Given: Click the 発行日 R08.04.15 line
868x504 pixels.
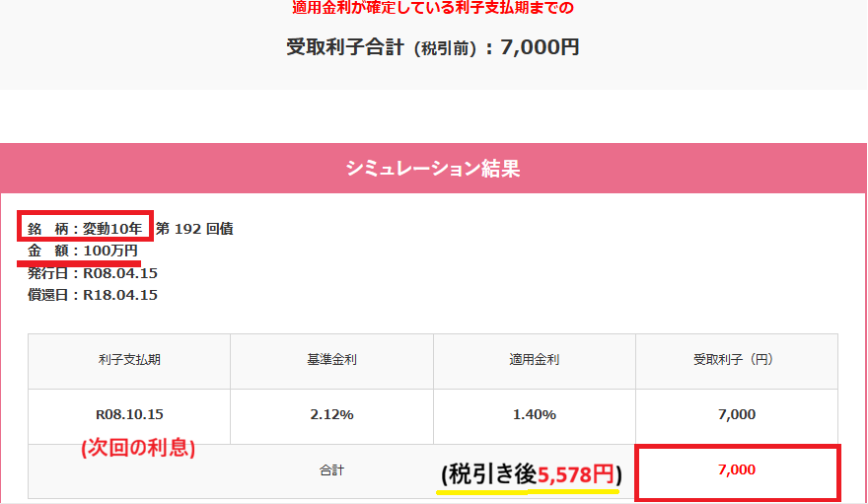Looking at the screenshot, I should point(93,273).
